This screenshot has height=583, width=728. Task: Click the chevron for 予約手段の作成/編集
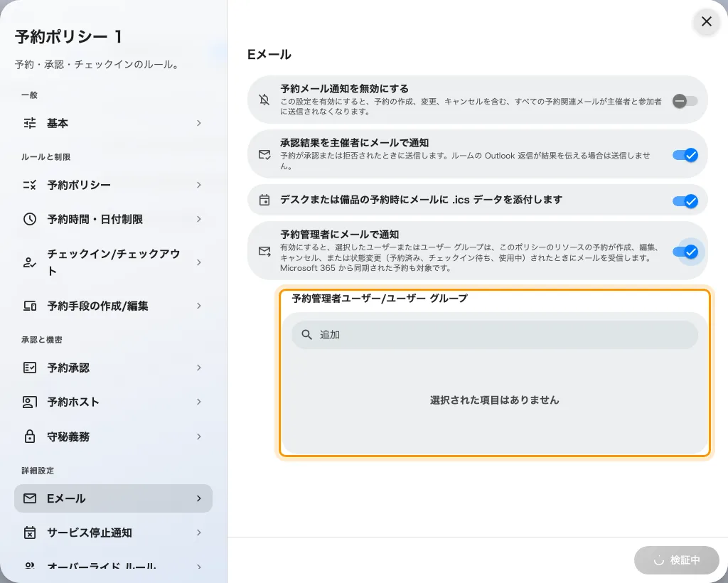click(x=199, y=306)
